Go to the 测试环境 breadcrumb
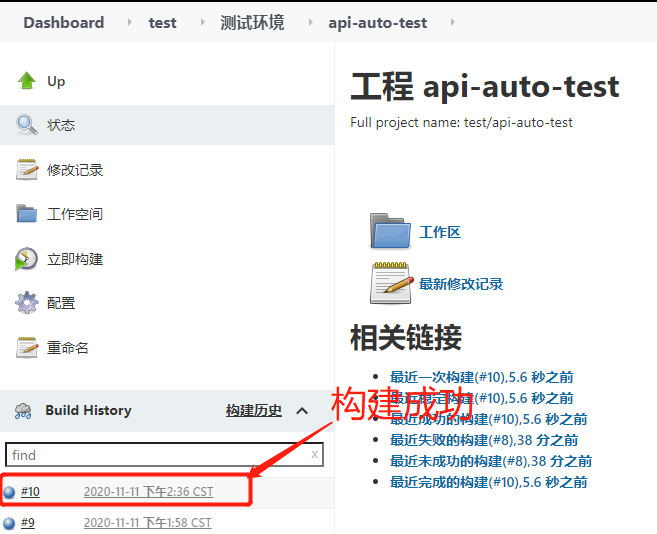This screenshot has height=534, width=657. 252,22
